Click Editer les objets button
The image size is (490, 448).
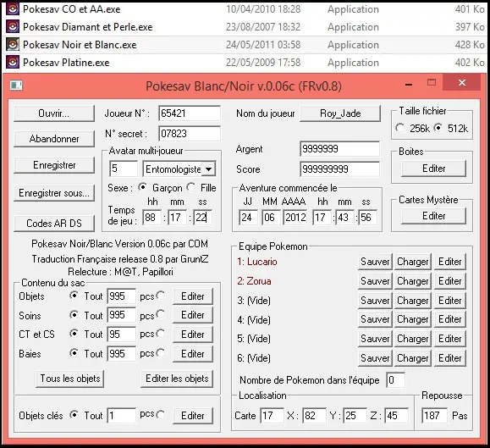(177, 379)
